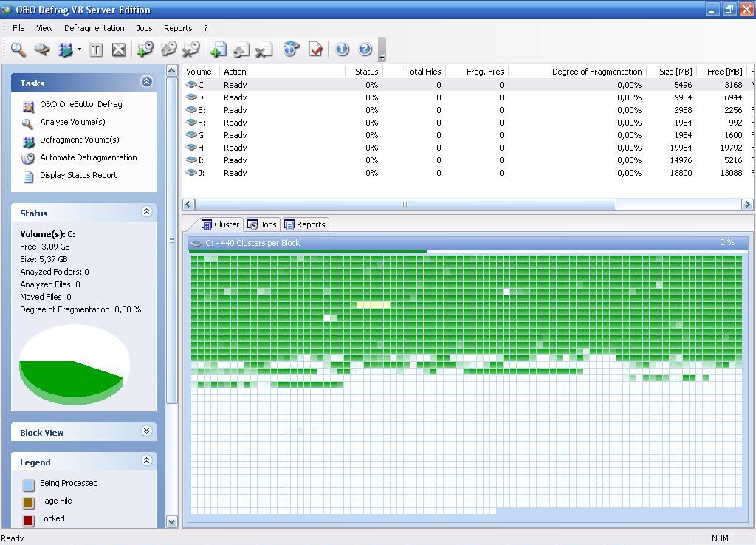This screenshot has height=545, width=756.
Task: Click the add scheduled job icon
Action: [145, 49]
